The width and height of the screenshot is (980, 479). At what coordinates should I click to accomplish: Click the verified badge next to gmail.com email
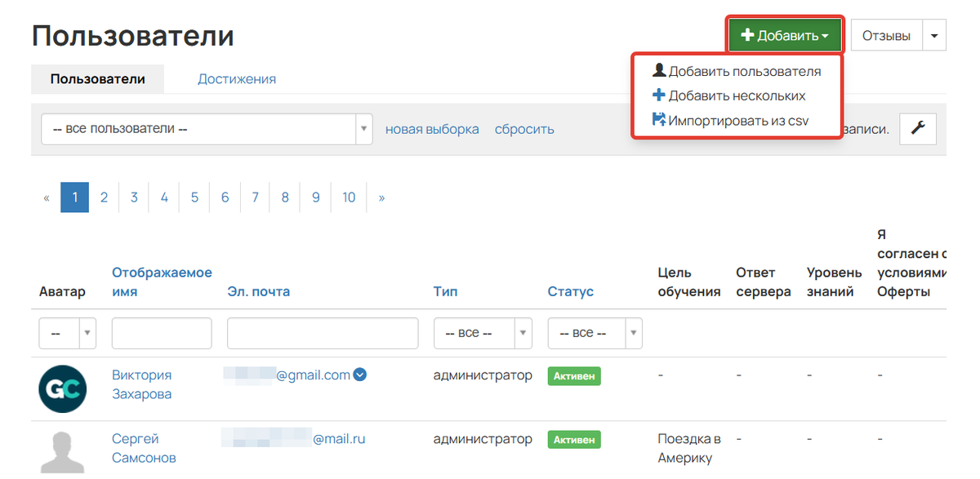359,375
